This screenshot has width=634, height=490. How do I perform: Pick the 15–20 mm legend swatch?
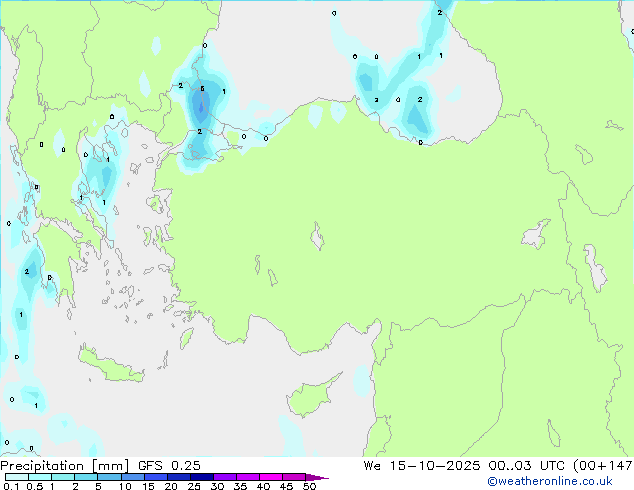coord(156,477)
